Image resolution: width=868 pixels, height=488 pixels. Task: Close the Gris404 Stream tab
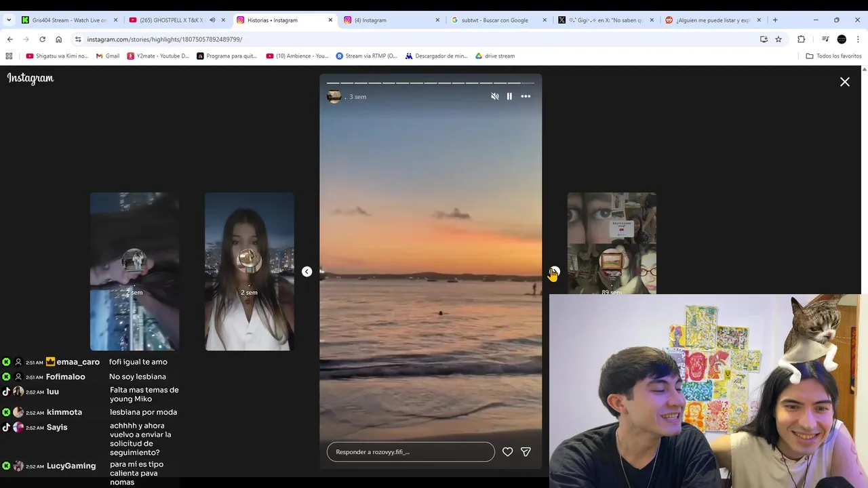[x=115, y=20]
